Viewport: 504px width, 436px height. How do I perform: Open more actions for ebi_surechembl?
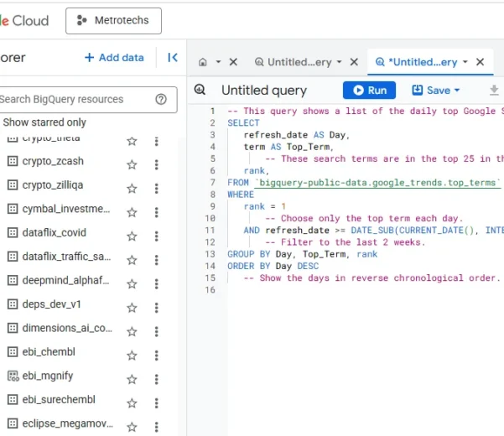(157, 403)
